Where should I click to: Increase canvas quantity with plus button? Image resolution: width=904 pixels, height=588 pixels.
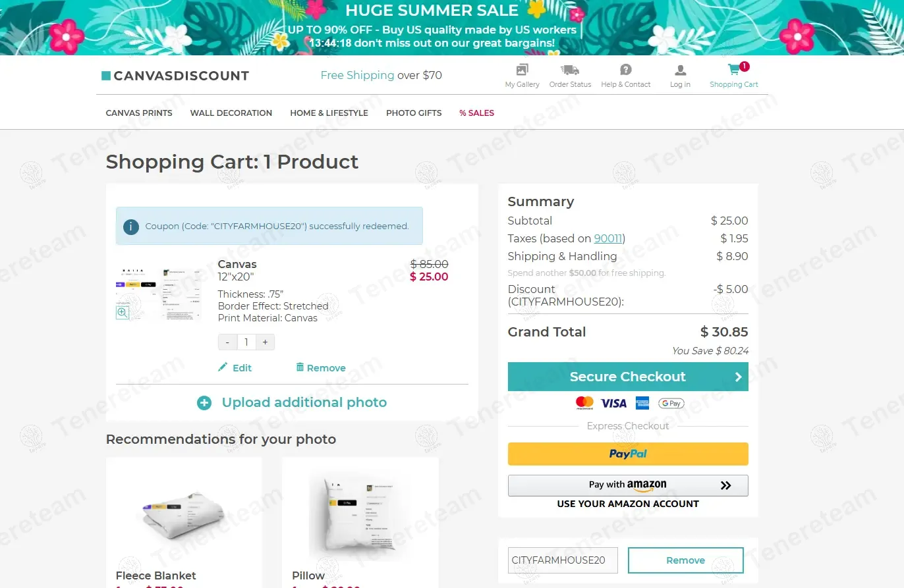(x=266, y=342)
